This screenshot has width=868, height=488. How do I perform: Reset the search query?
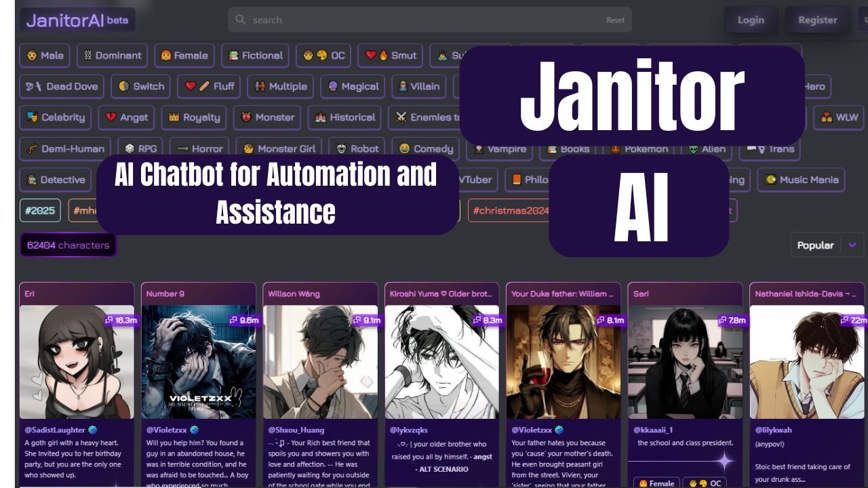[615, 20]
